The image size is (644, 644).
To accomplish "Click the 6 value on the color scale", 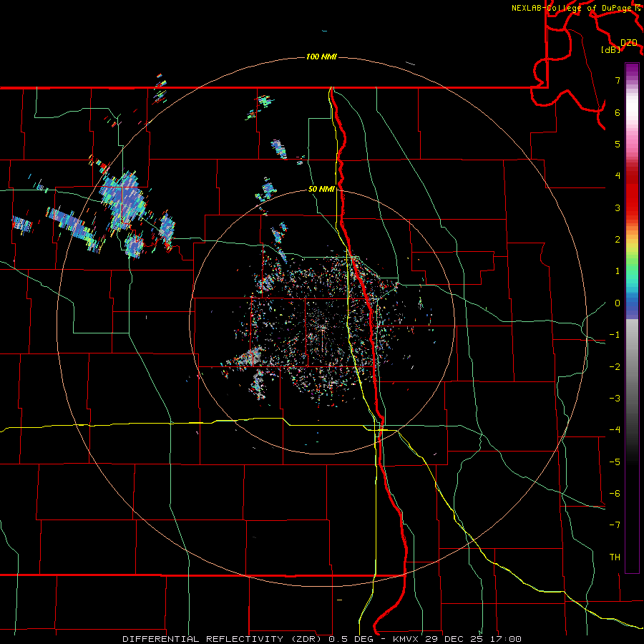I will (618, 112).
